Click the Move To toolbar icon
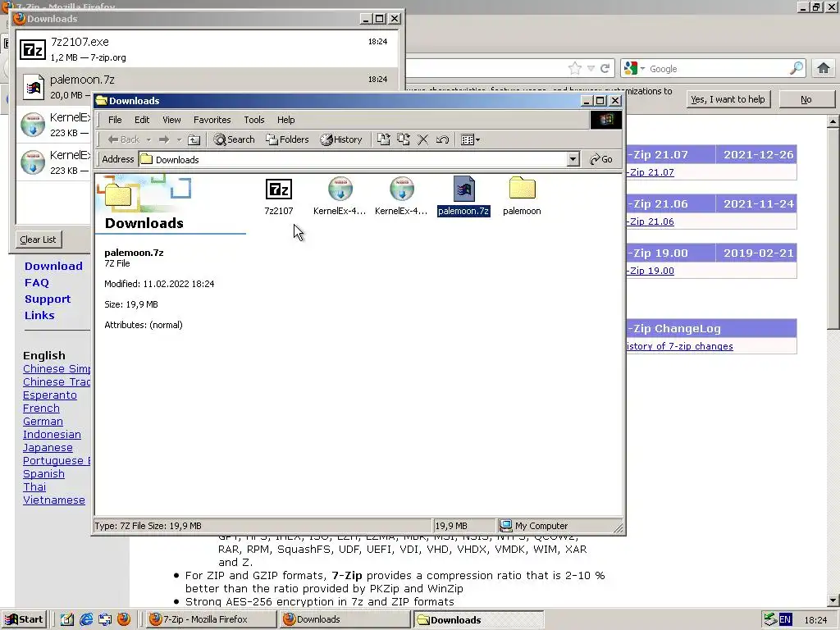 384,139
